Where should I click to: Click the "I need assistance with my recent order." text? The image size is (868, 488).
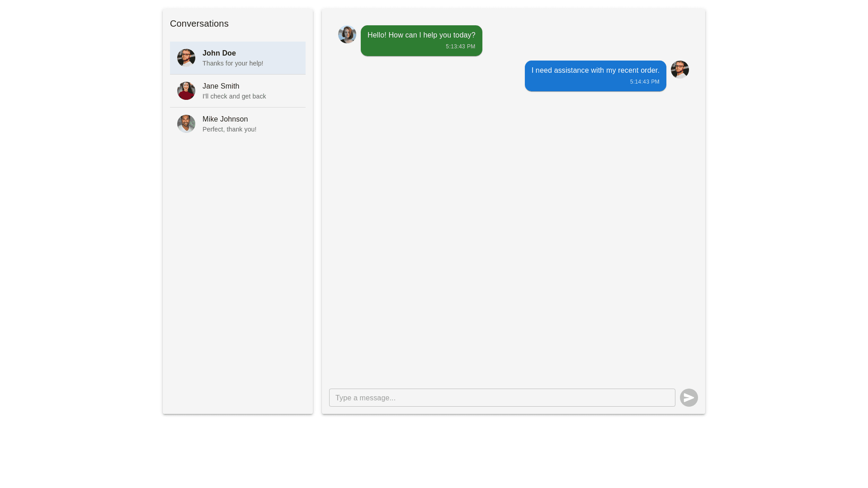click(x=595, y=70)
